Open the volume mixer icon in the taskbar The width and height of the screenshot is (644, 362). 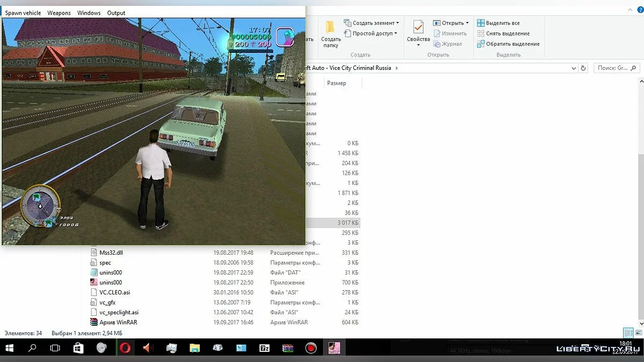[148, 348]
